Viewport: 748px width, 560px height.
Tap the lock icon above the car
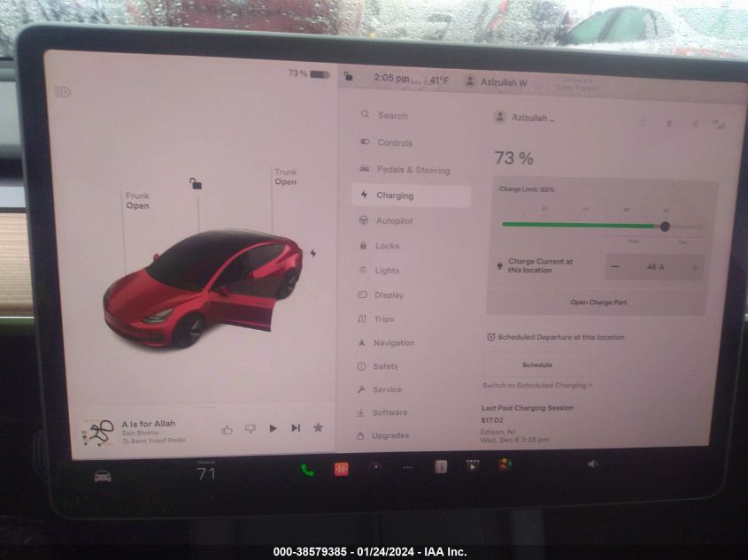pos(196,183)
